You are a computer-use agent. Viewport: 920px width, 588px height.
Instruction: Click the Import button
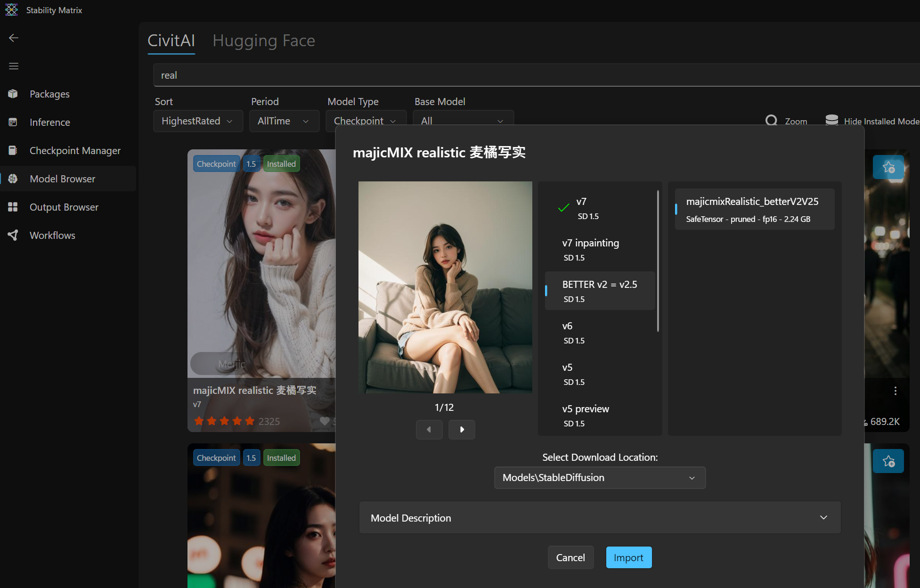[628, 557]
